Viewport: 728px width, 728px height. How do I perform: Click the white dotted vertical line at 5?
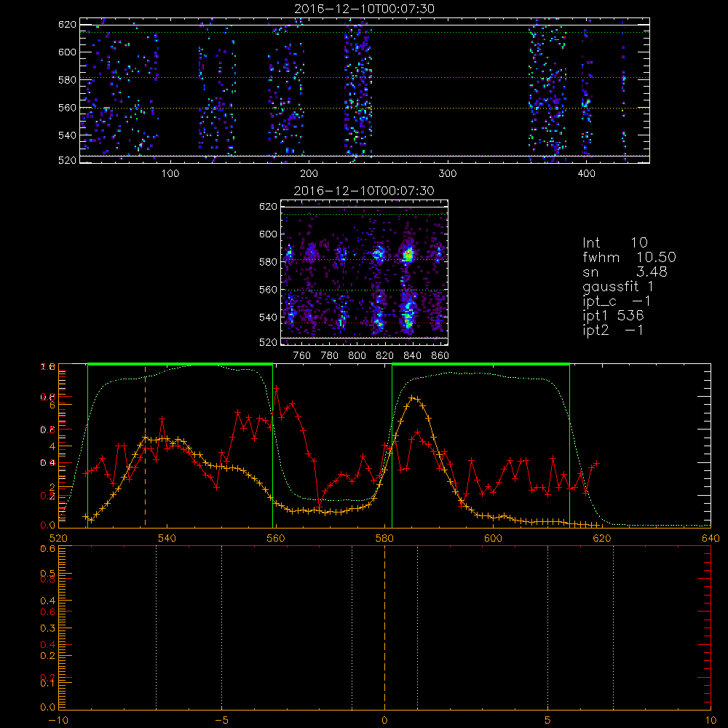coord(548,627)
